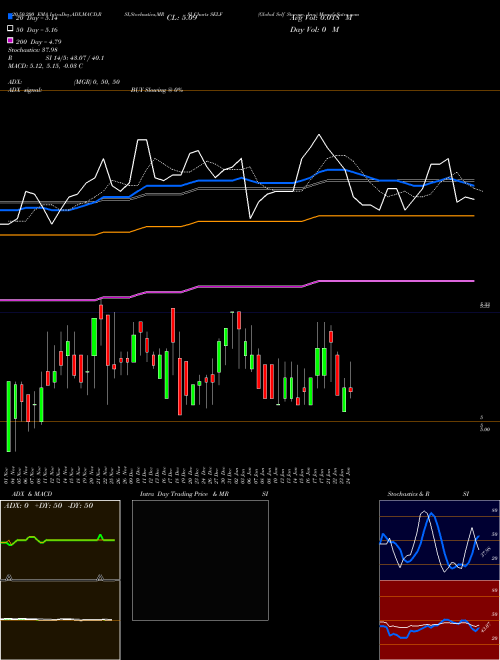500x660 pixels.
Task: Click the 'ADX: 0 +DY: 50 -DY: 50' readout
Action: [x=48, y=506]
